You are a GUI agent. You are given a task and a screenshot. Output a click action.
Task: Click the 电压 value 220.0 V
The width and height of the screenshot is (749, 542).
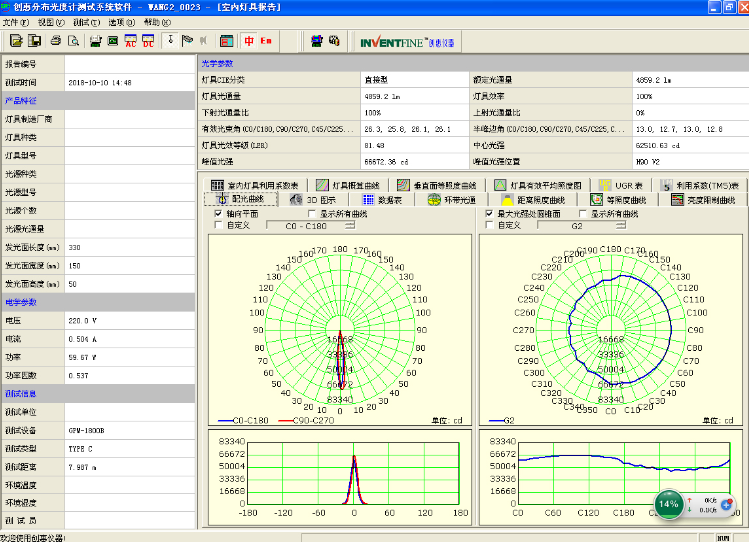coord(83,321)
